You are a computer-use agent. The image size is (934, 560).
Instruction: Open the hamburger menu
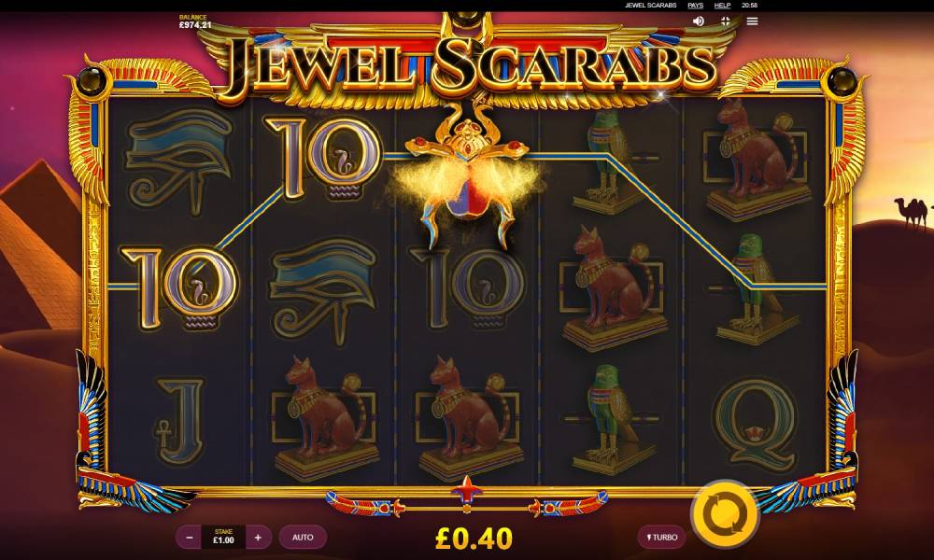(x=752, y=21)
